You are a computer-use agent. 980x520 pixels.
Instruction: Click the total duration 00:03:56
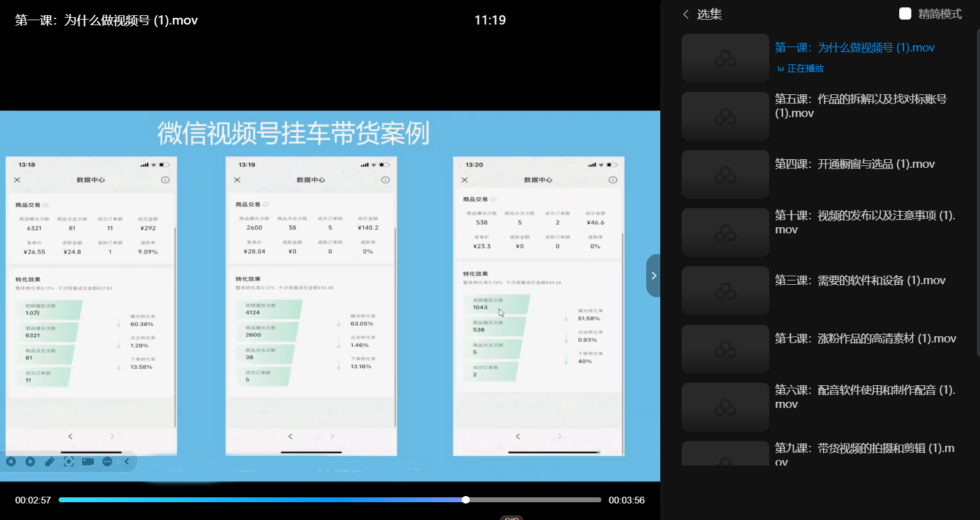(x=627, y=500)
